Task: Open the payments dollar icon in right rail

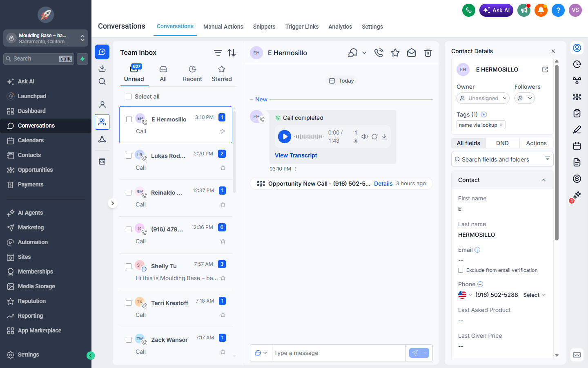Action: pyautogui.click(x=577, y=179)
